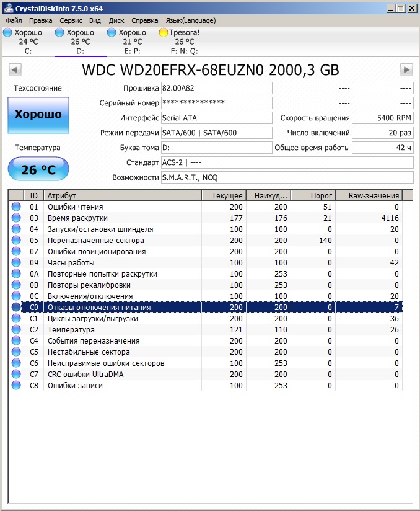The height and width of the screenshot is (511, 420).
Task: Click status orb of 0C Включения/отключения
Action: (16, 296)
